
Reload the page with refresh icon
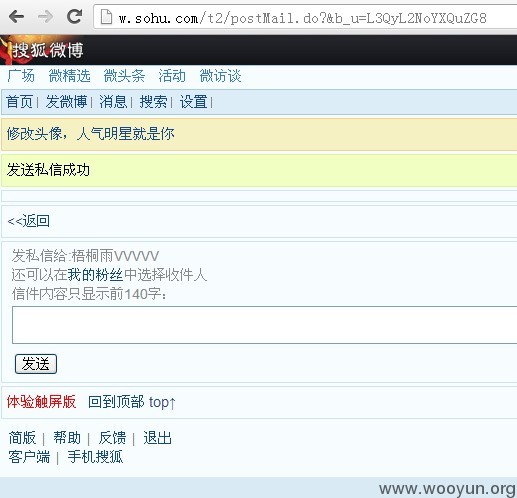(x=74, y=16)
